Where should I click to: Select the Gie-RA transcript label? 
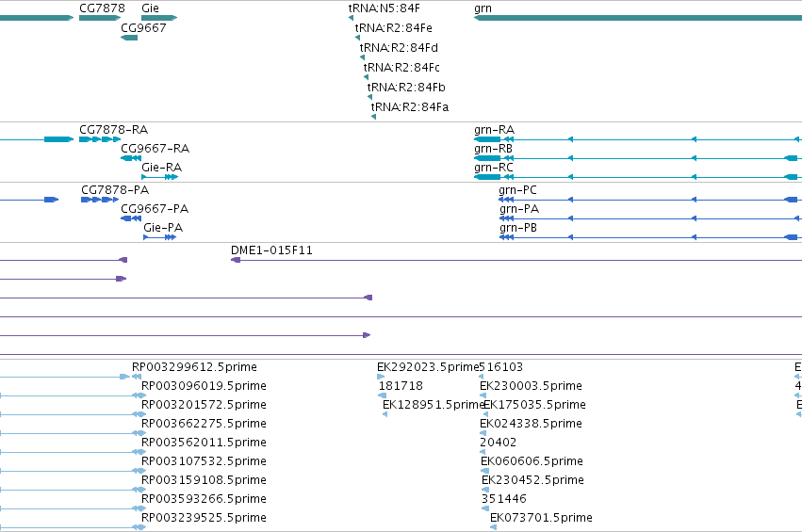click(161, 167)
